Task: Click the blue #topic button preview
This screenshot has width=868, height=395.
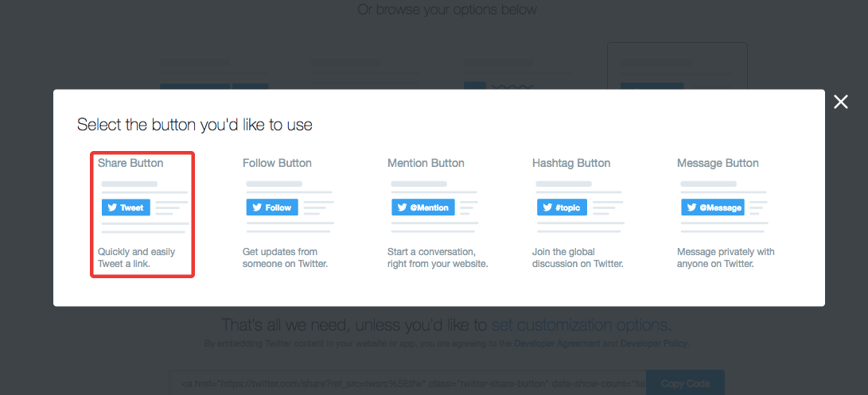Action: click(x=563, y=207)
